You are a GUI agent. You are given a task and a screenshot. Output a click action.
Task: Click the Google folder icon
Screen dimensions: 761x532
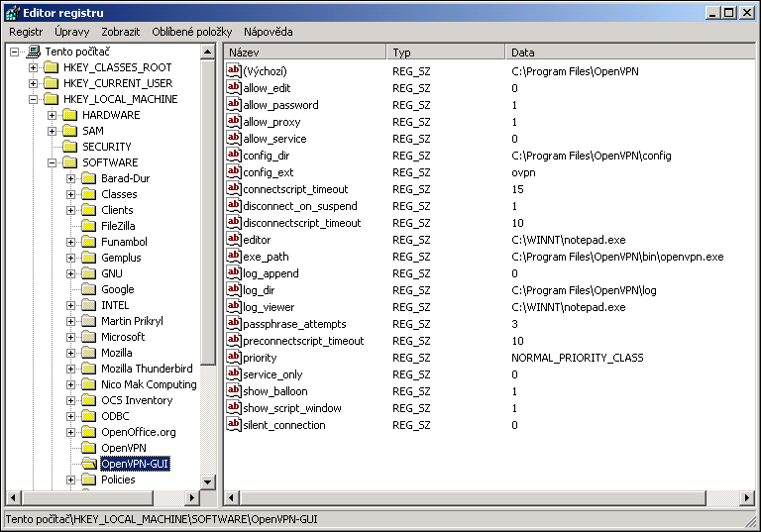pos(89,289)
